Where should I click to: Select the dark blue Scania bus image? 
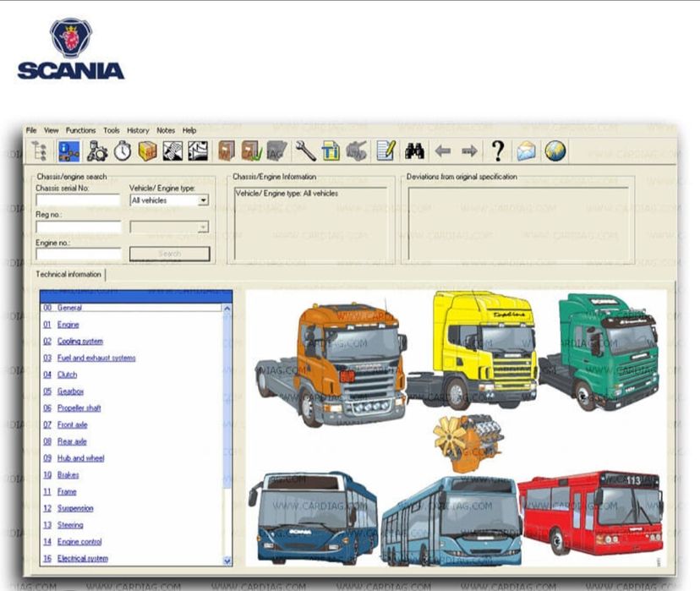(x=313, y=517)
